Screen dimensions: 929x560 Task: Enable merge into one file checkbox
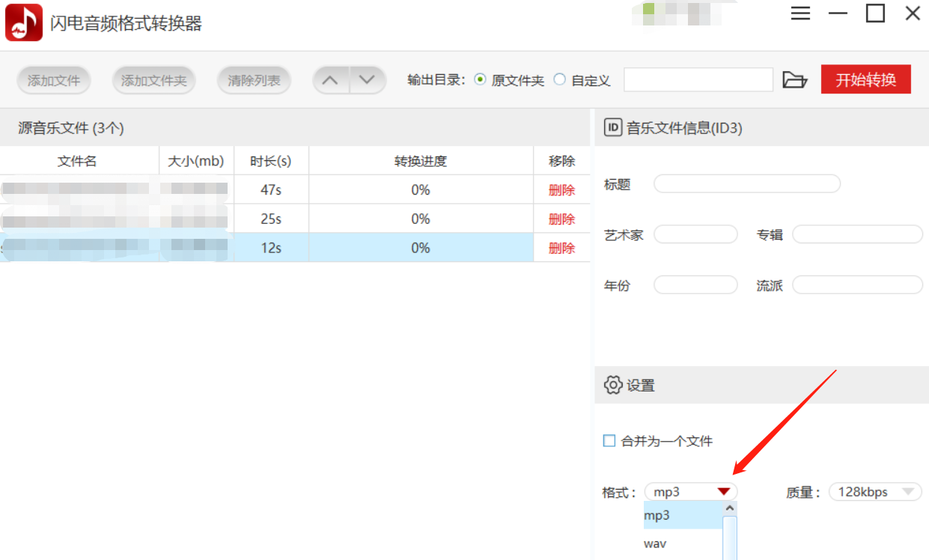tap(609, 441)
